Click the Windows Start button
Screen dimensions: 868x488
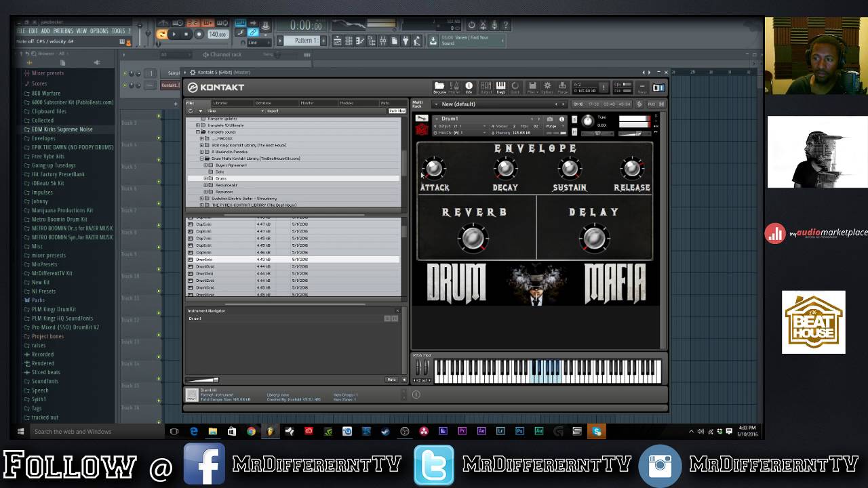point(20,431)
